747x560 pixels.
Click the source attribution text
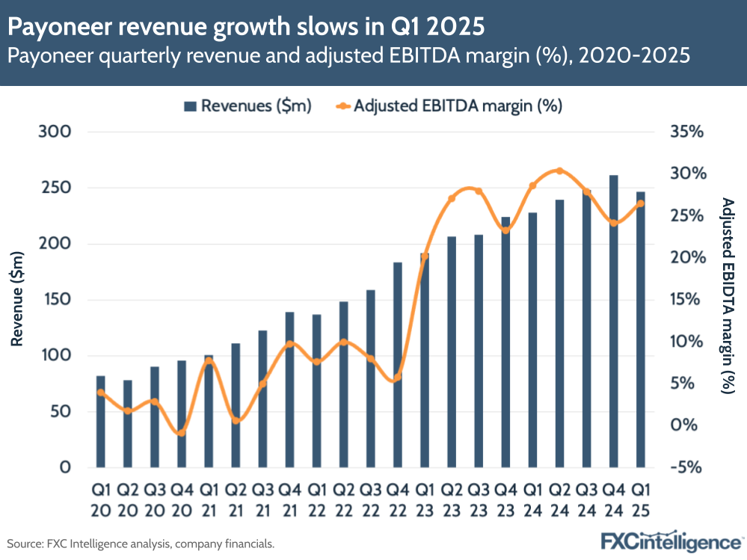click(138, 544)
